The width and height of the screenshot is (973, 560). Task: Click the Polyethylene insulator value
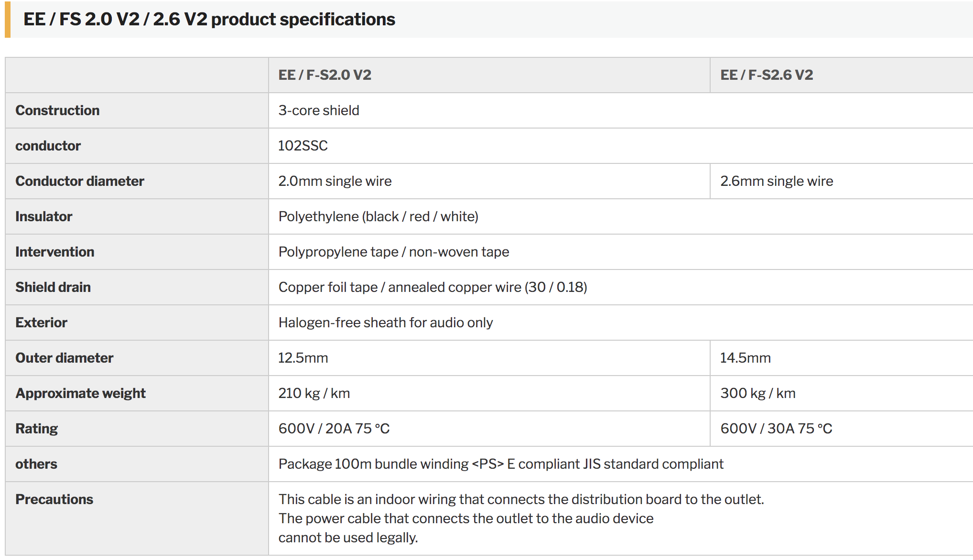coord(378,216)
